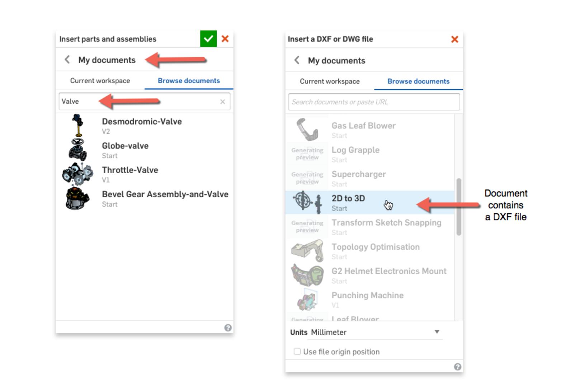Screen dimensions: 574x392
Task: Open help icon in DXF dialog
Action: pos(457,367)
